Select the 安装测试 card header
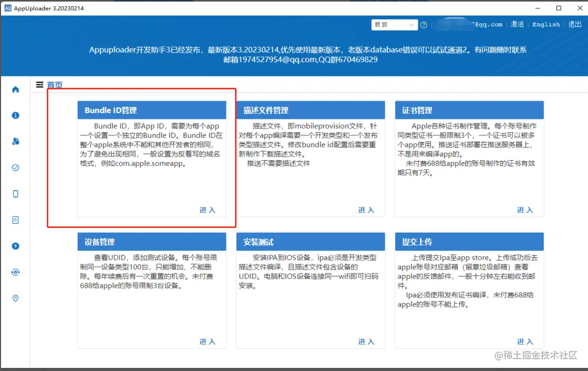588x371 pixels. [310, 242]
